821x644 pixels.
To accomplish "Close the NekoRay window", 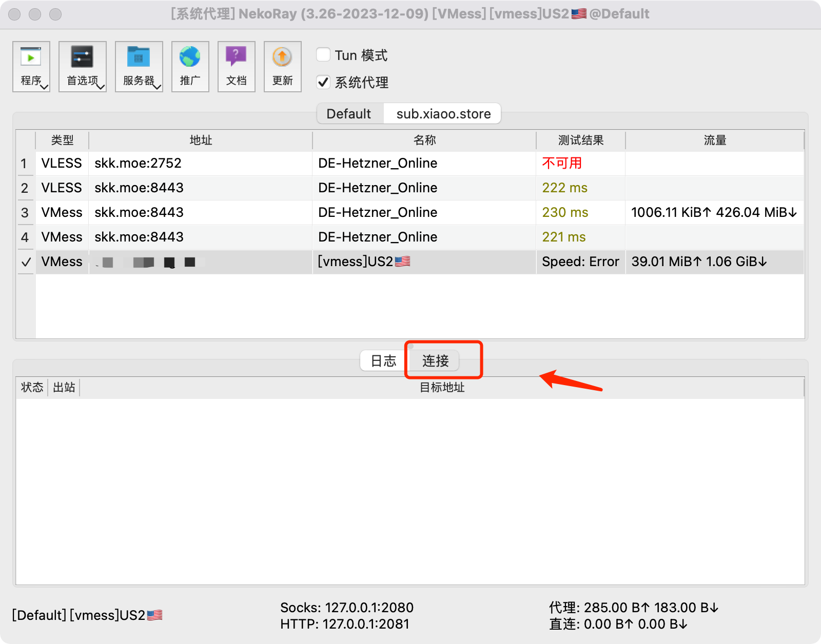I will (x=14, y=14).
